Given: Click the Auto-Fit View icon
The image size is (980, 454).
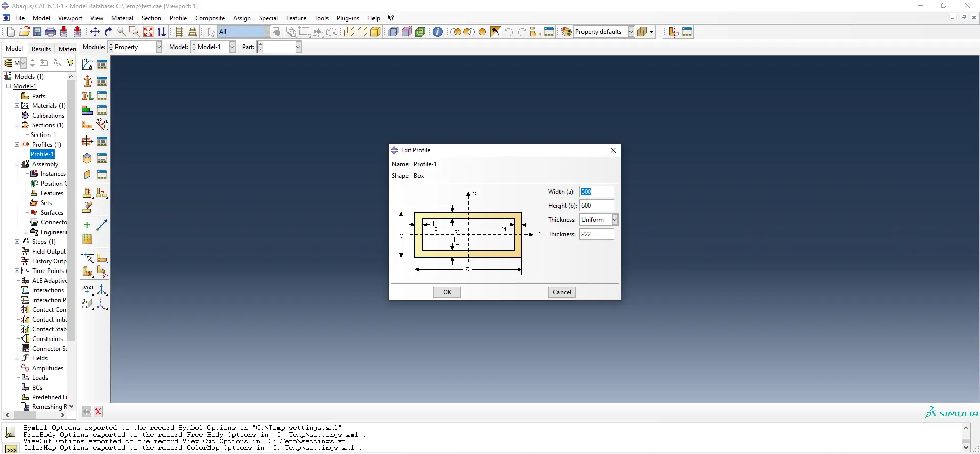Looking at the screenshot, I should [x=148, y=32].
